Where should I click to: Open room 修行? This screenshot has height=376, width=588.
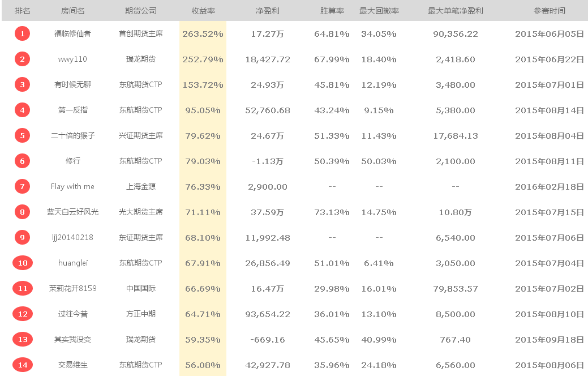click(73, 161)
